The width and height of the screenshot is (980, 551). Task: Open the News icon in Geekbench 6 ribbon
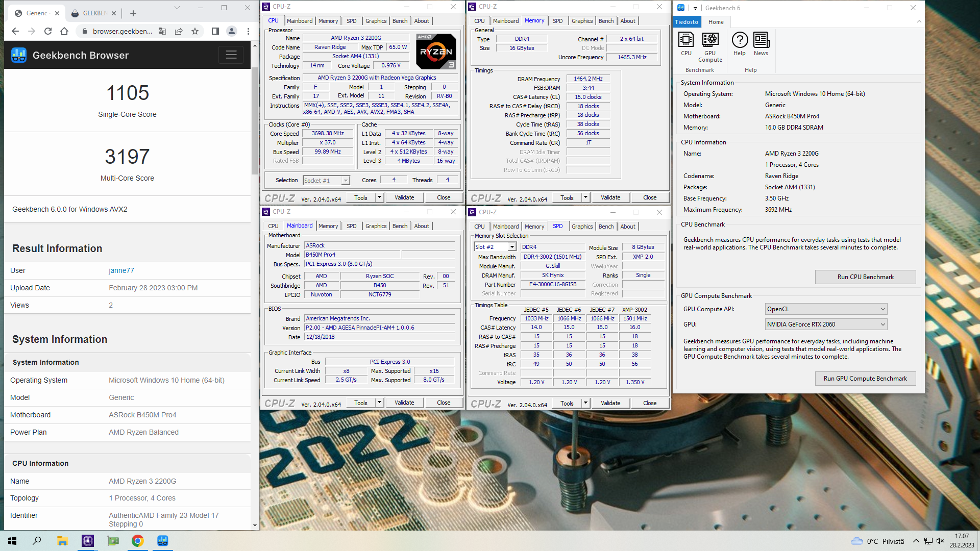(x=761, y=44)
